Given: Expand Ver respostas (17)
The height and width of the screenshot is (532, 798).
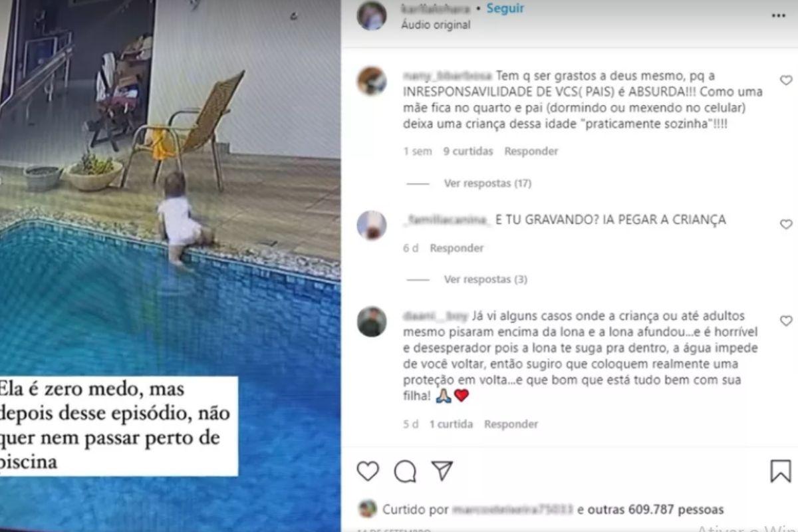Looking at the screenshot, I should 487,183.
